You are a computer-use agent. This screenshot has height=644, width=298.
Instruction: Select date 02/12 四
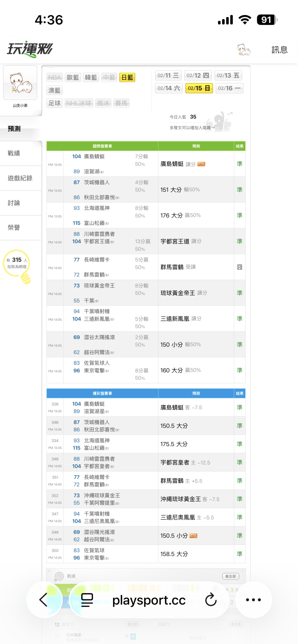click(x=198, y=76)
